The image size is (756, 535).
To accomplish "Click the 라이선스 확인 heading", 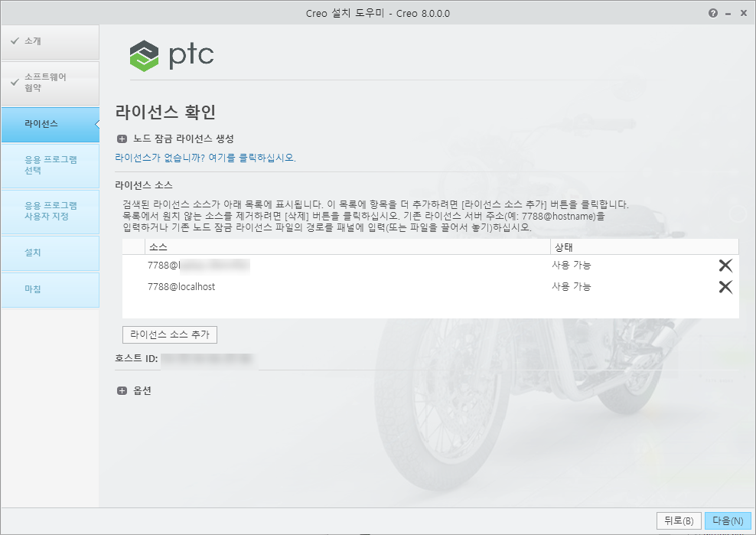I will pyautogui.click(x=165, y=112).
